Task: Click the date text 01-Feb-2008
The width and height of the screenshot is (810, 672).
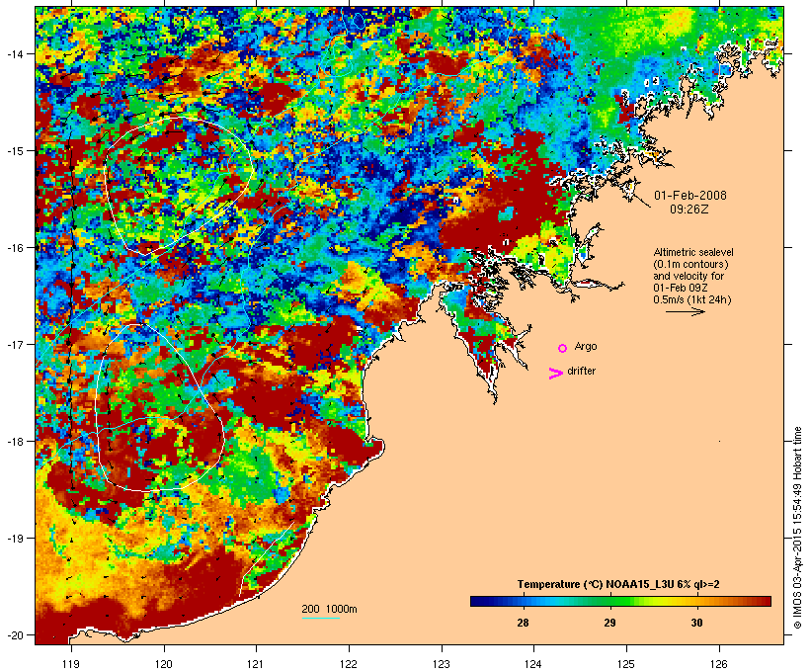Action: [x=690, y=196]
